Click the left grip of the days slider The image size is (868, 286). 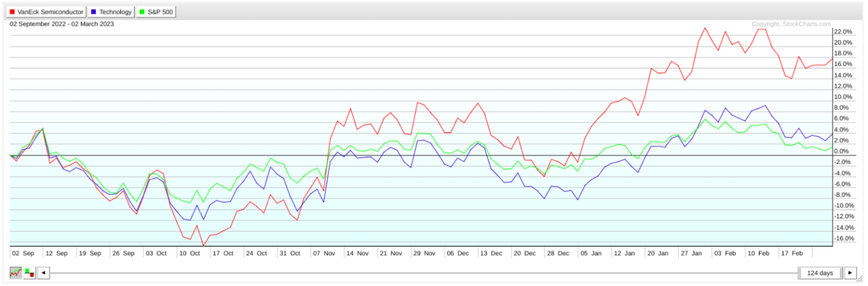point(800,273)
